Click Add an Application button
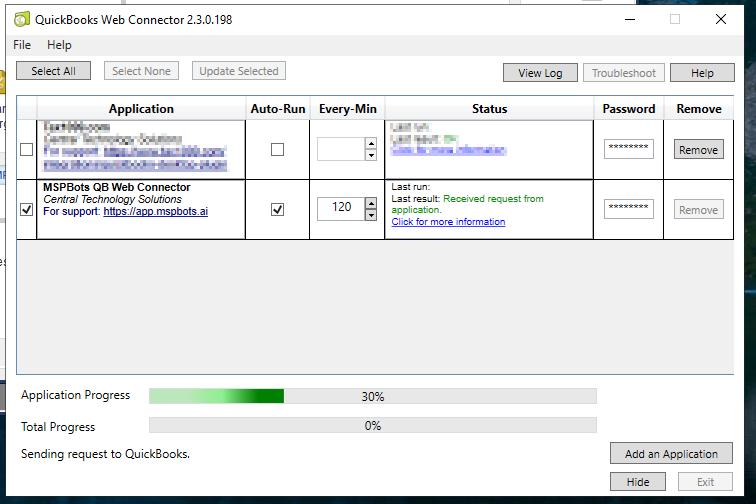 (671, 454)
